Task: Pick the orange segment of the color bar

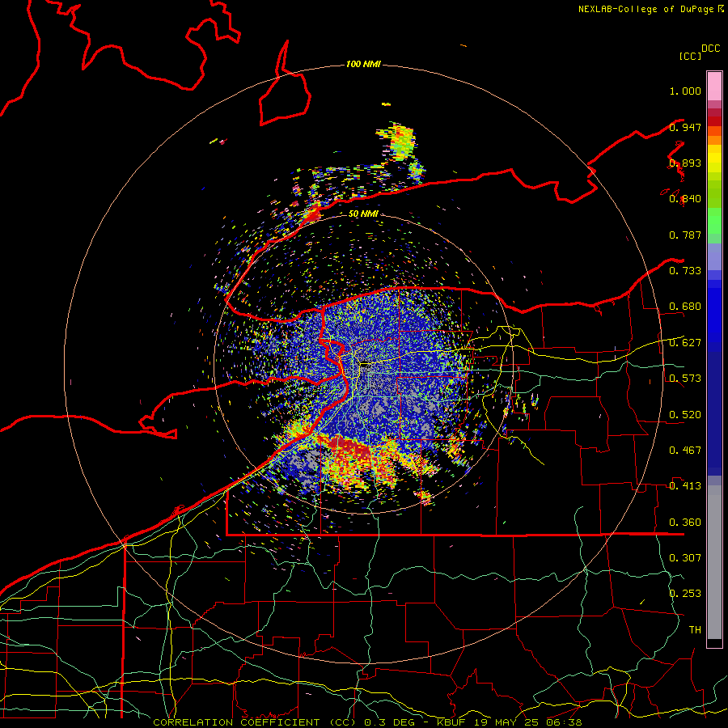Action: (x=714, y=140)
